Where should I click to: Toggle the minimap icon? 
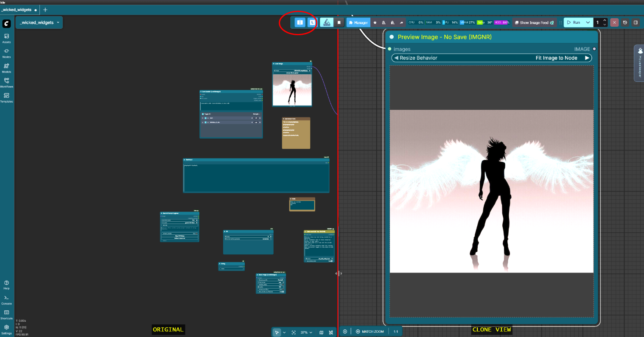[x=321, y=332]
